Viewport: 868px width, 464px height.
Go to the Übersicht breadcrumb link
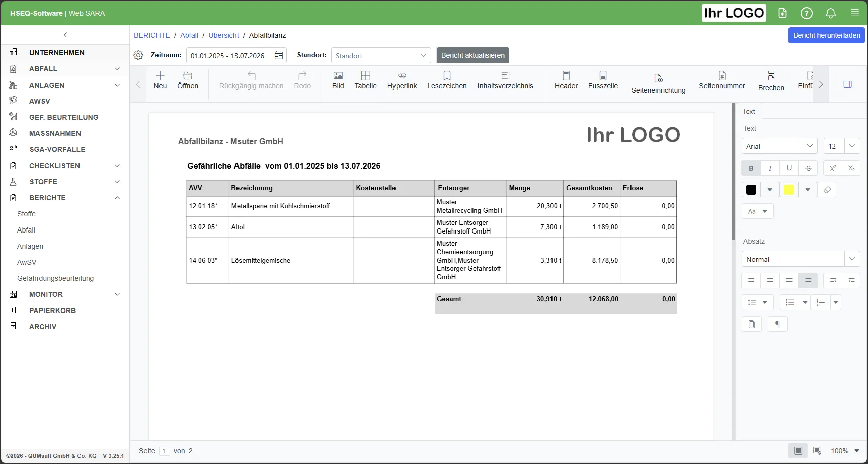click(224, 35)
